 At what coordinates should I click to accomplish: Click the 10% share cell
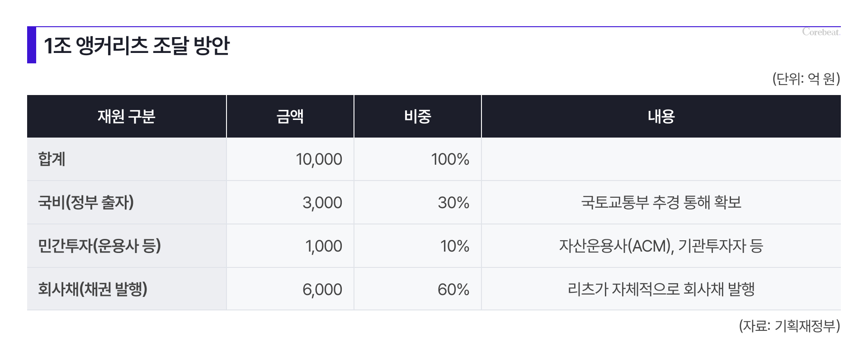[454, 246]
